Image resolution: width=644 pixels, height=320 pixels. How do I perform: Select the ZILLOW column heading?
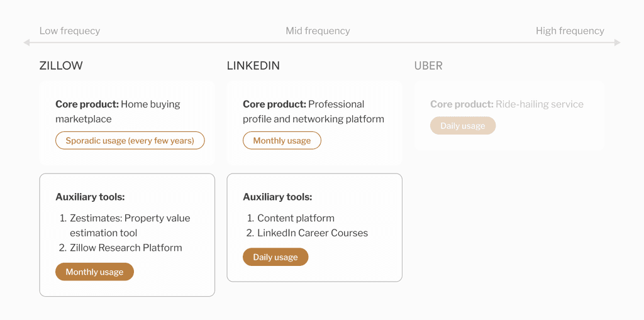[x=61, y=66]
